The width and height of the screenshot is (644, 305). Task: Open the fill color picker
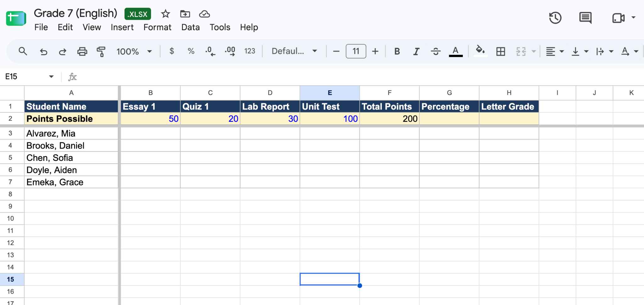pyautogui.click(x=480, y=51)
